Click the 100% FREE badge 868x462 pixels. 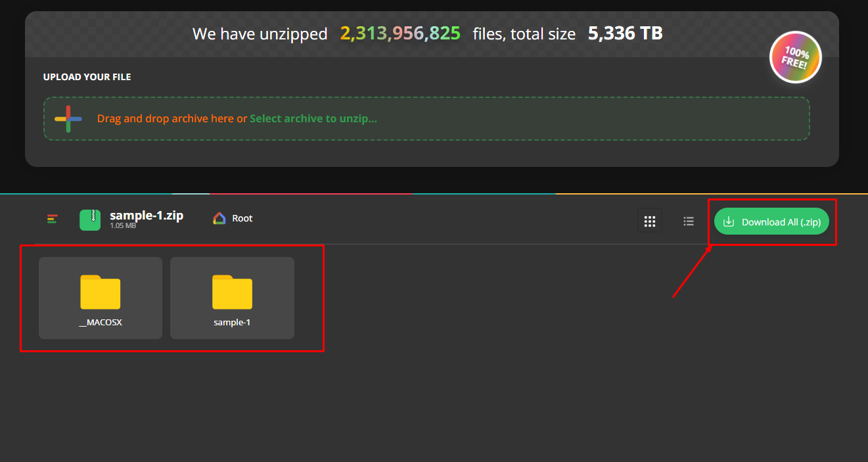[795, 57]
